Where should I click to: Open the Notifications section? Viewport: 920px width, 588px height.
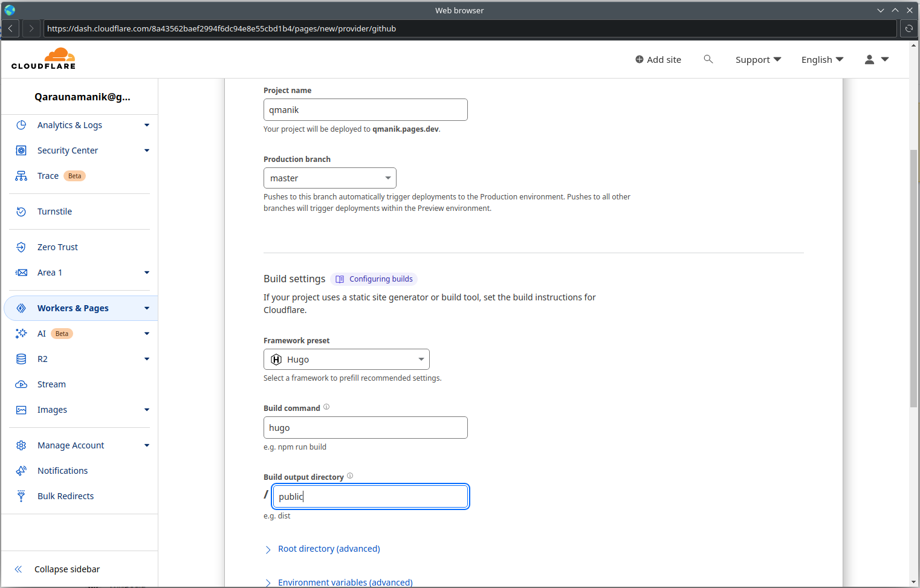(x=62, y=470)
